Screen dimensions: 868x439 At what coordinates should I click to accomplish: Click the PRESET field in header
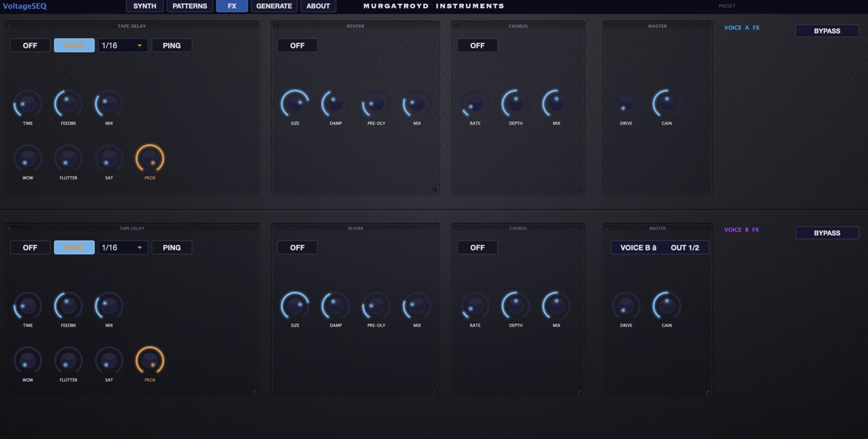pos(727,6)
